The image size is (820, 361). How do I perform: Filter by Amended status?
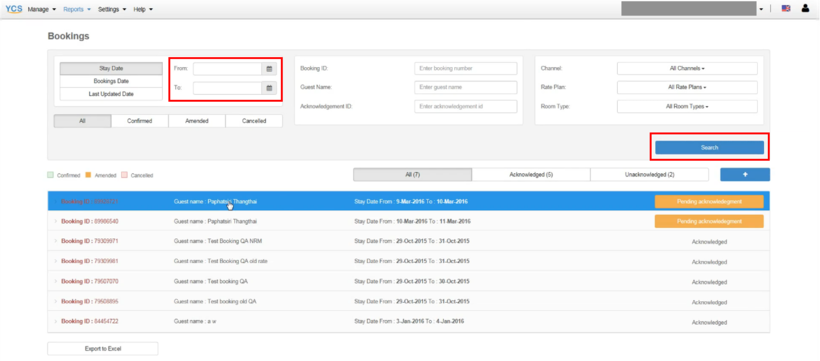(x=197, y=121)
